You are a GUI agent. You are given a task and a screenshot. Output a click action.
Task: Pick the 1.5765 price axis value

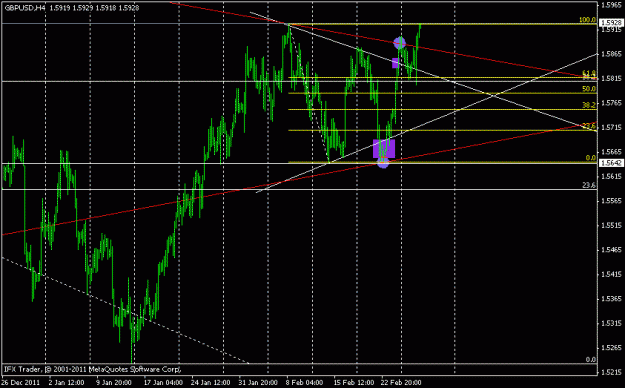click(x=611, y=103)
